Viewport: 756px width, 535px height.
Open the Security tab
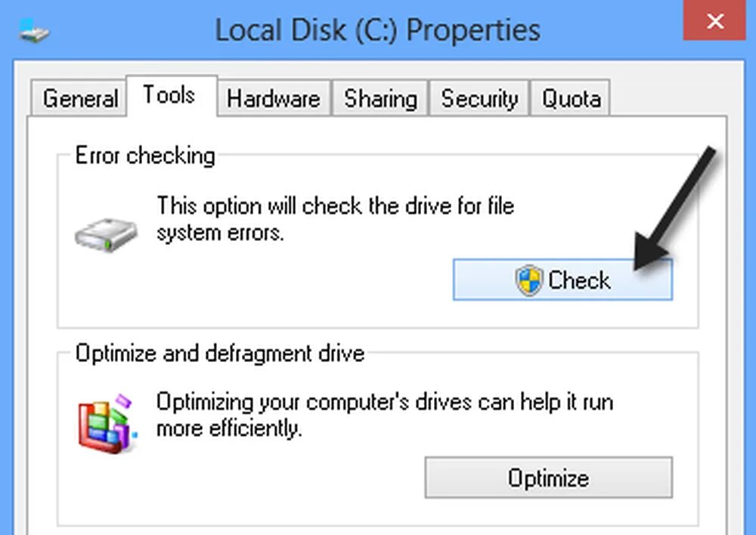pyautogui.click(x=479, y=98)
